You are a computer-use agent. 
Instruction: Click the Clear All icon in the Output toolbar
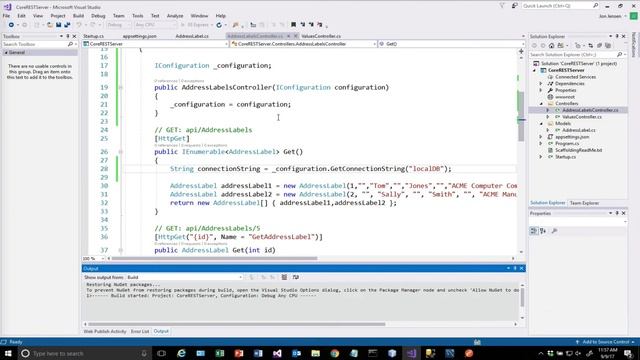point(284,277)
